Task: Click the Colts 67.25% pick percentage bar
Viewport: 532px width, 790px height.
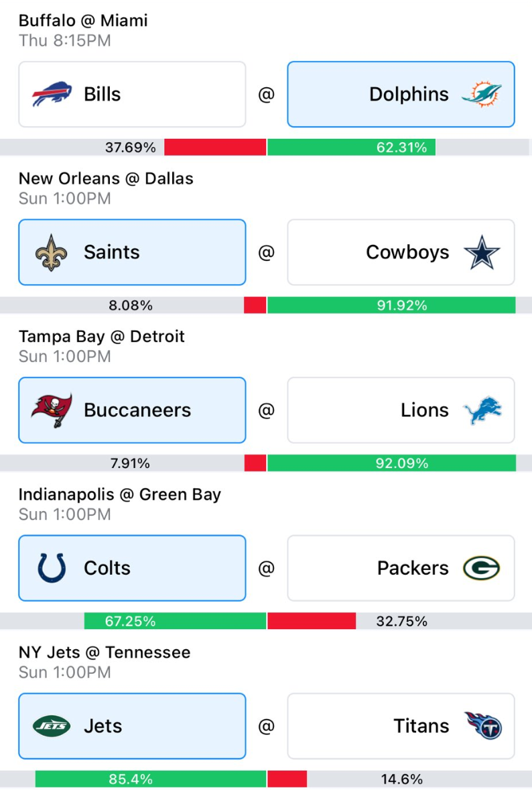Action: [x=175, y=622]
